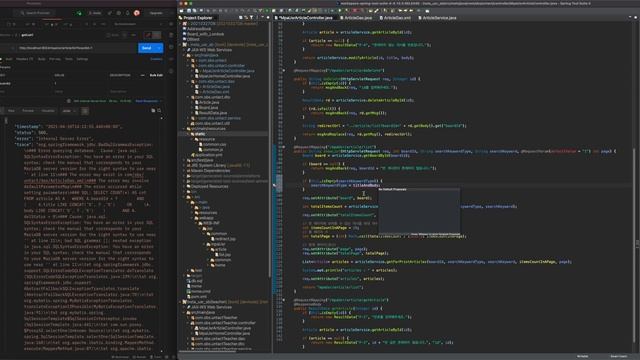
Task: Click the Upgrade button in Postman
Action: point(156,13)
